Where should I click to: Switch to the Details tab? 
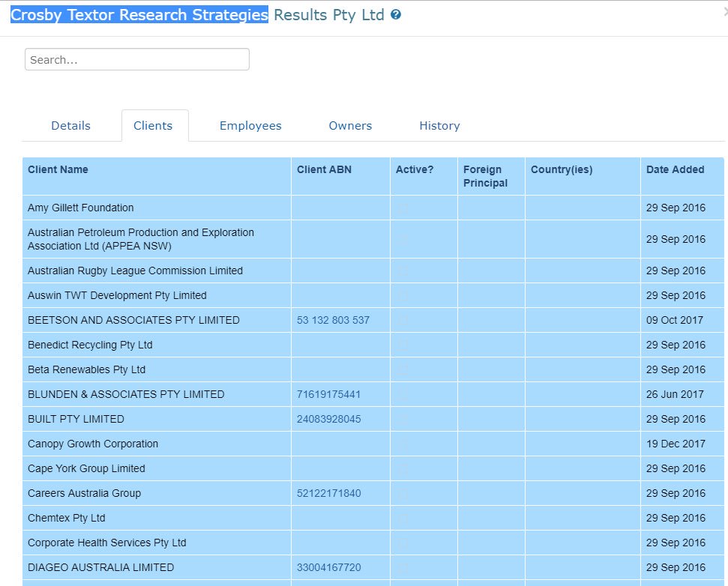point(70,126)
